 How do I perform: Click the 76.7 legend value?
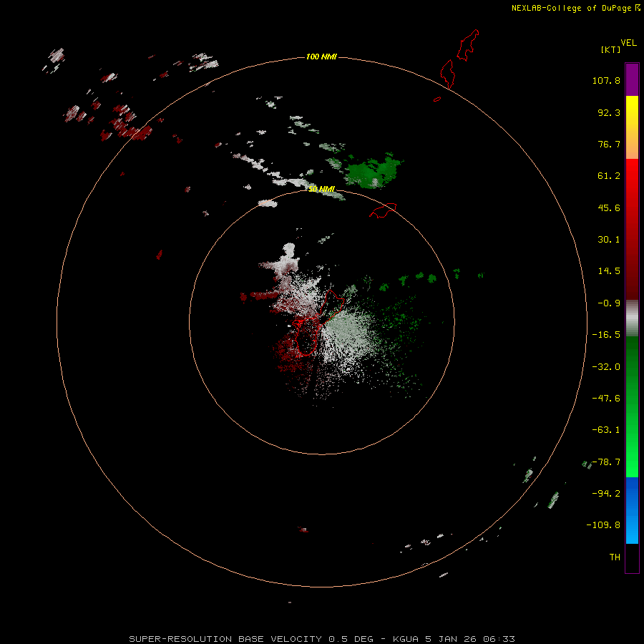tap(609, 144)
